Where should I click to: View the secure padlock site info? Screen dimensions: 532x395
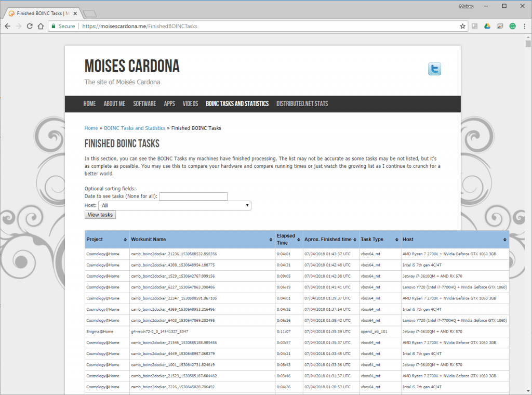point(54,26)
